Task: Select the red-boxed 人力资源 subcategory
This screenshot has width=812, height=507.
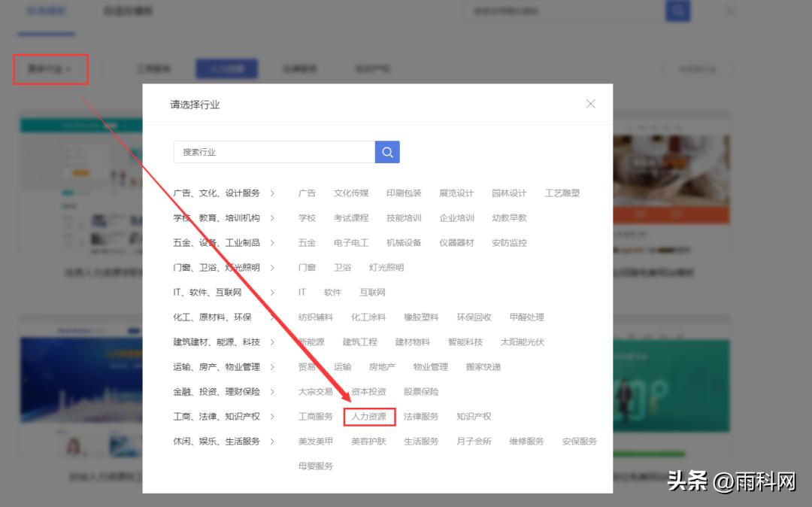Action: [x=369, y=416]
